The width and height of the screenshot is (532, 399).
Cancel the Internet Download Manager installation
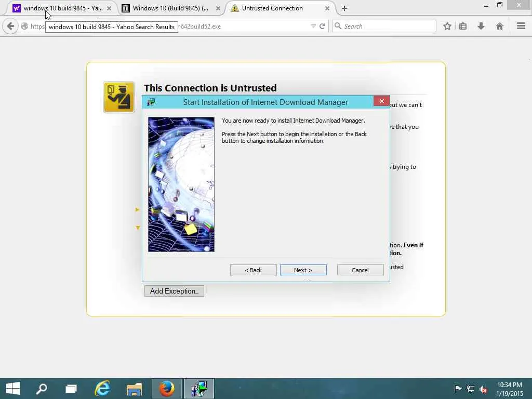360,270
